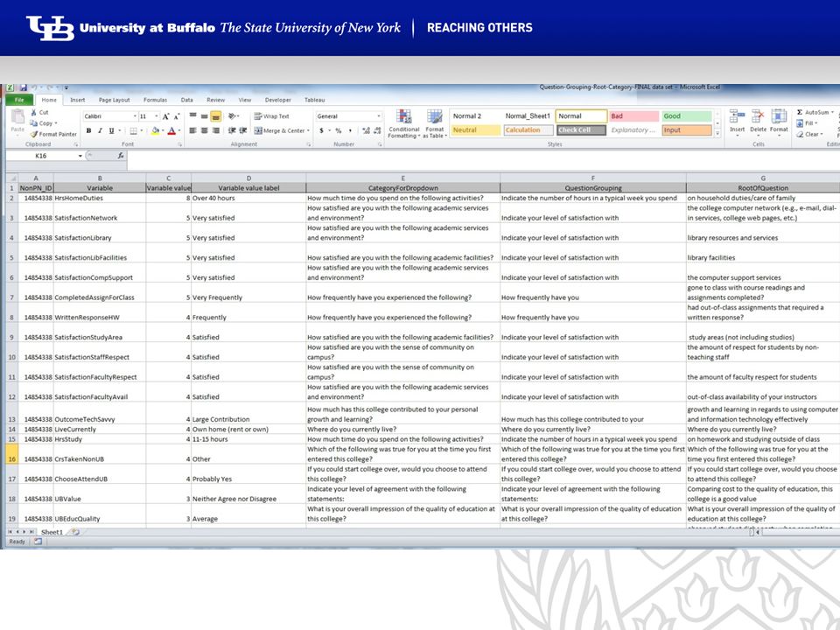
Task: Click the Paste clipboard icon
Action: [x=17, y=117]
